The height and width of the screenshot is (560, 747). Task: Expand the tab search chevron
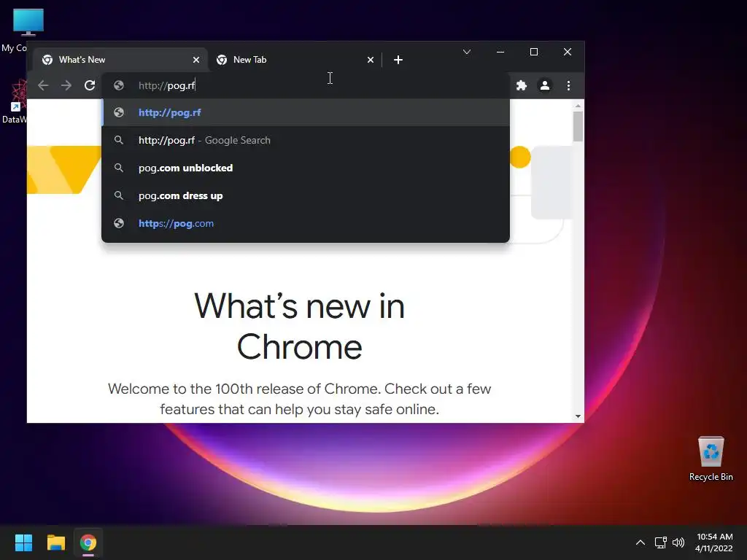pyautogui.click(x=467, y=52)
